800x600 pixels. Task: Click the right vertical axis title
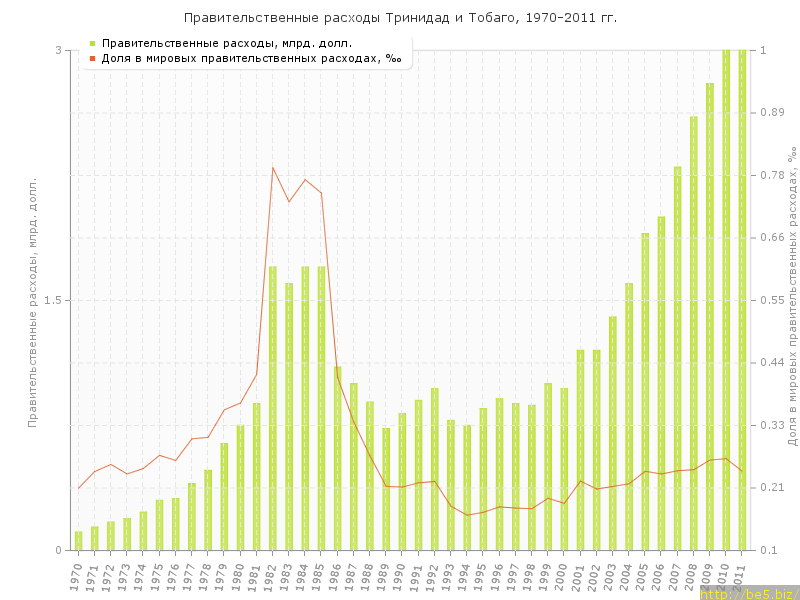coord(791,300)
